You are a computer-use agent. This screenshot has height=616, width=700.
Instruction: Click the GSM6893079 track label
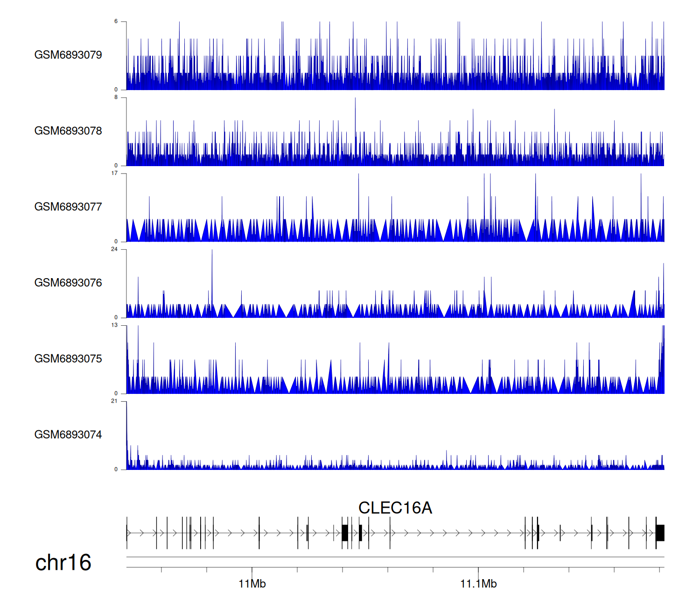tap(68, 55)
